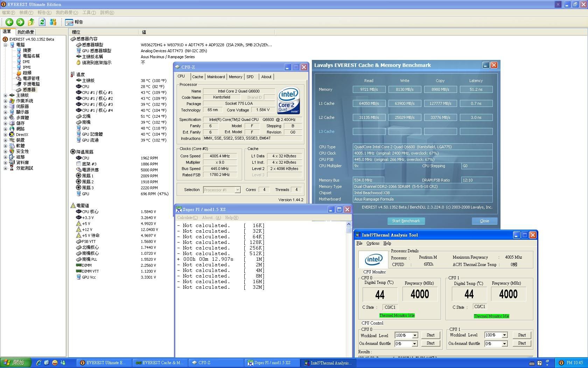Image resolution: width=588 pixels, height=368 pixels.
Task: Switch to About tab in CPU-Z
Action: pyautogui.click(x=266, y=77)
